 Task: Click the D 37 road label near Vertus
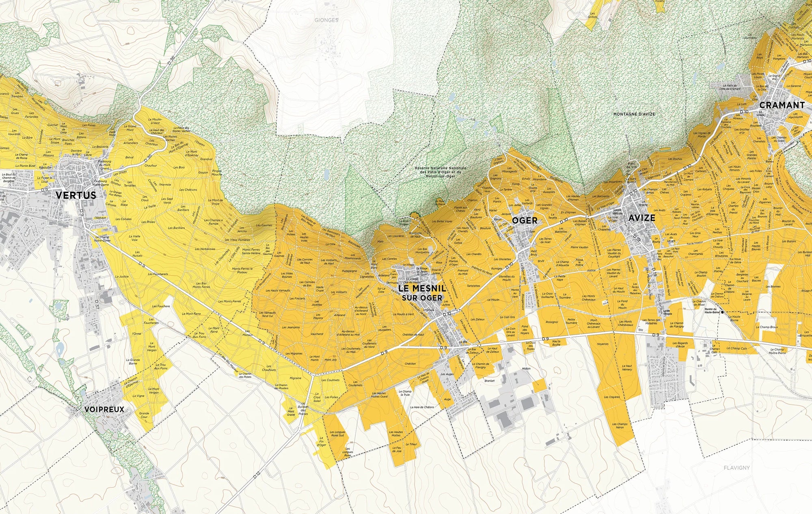97,305
